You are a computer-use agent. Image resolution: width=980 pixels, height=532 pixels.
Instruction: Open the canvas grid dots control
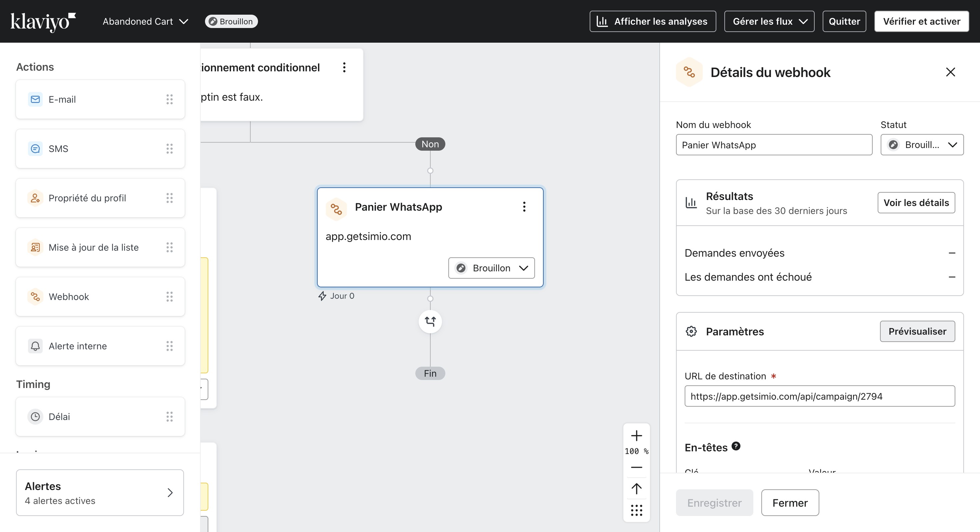tap(636, 510)
